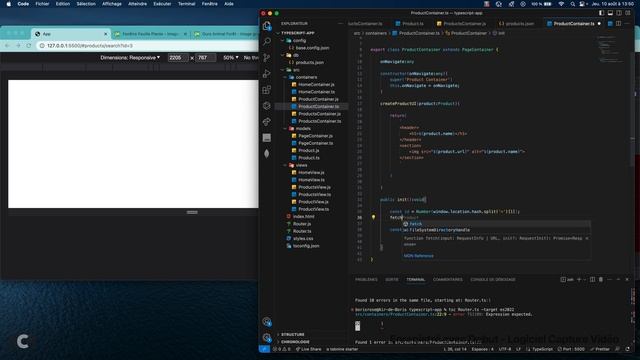Click Port : 5500 in status bar
Viewport: 640px width, 360px height.
[x=571, y=349]
